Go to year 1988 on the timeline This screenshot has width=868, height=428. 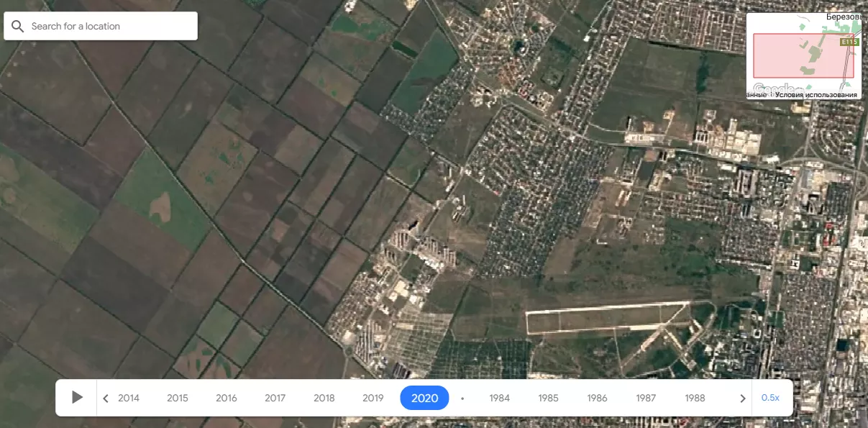695,398
